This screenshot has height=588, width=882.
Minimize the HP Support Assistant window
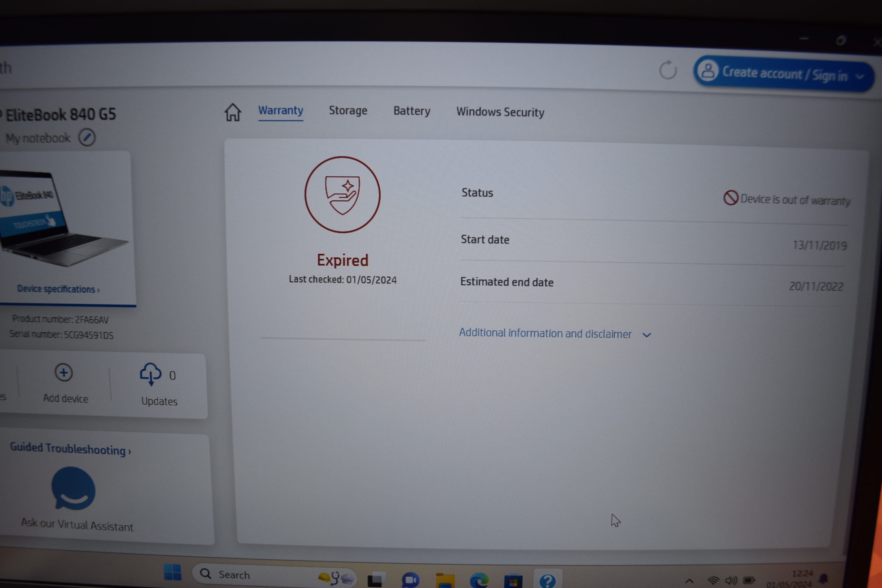click(x=804, y=39)
